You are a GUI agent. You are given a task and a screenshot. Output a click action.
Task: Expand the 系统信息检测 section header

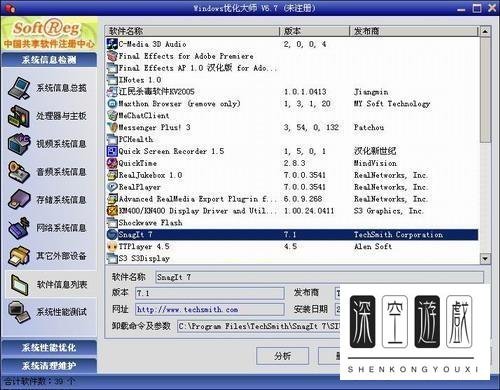click(49, 60)
